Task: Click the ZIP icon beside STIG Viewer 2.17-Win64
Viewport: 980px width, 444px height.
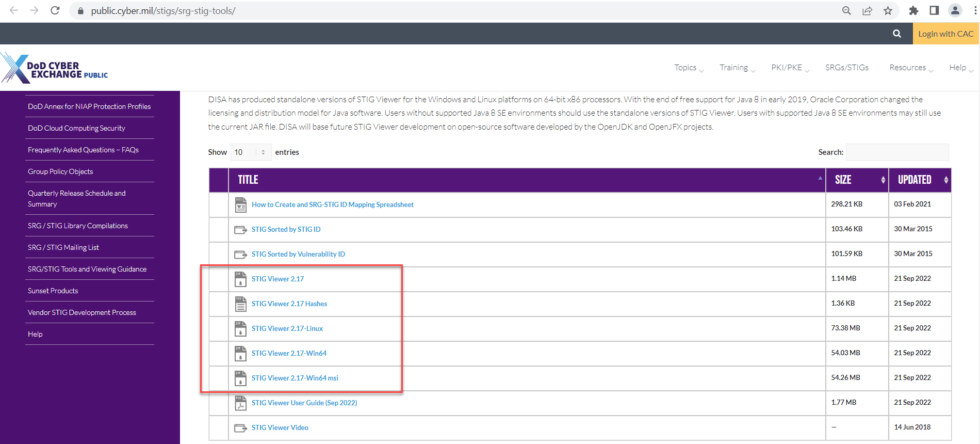Action: 240,353
